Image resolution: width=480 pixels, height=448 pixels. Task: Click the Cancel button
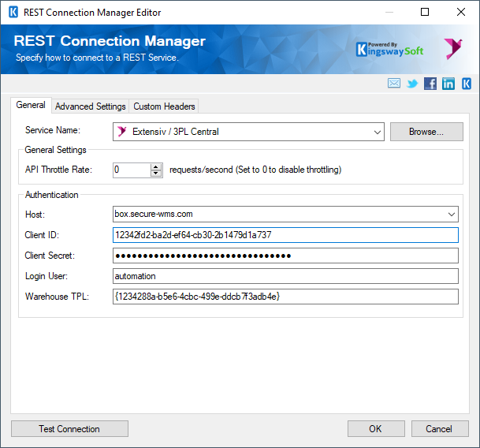click(440, 429)
